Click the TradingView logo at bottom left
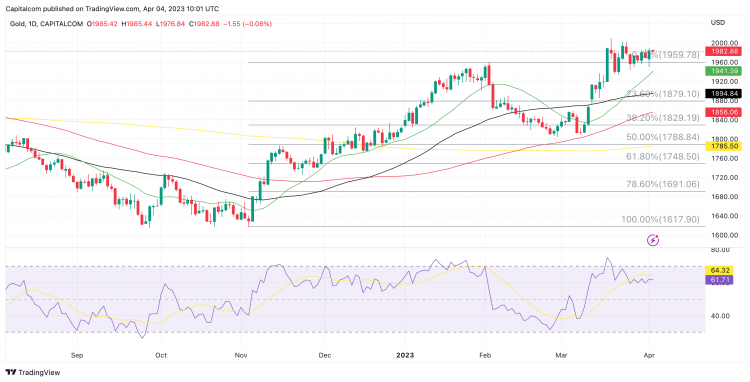 pos(33,372)
